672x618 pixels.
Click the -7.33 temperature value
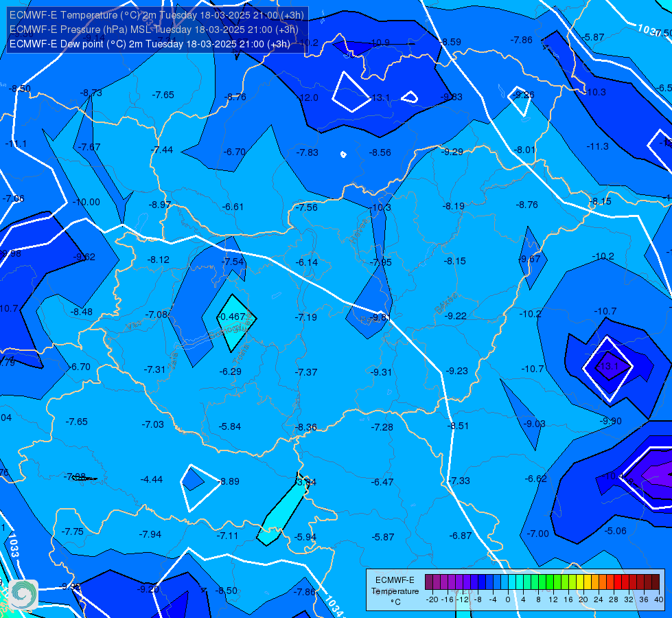(x=459, y=481)
